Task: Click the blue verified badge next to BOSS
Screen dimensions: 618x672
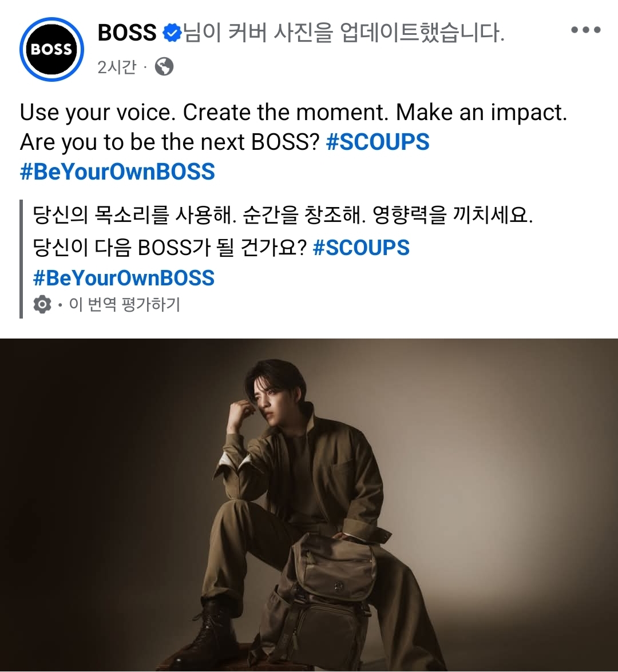Action: point(172,33)
